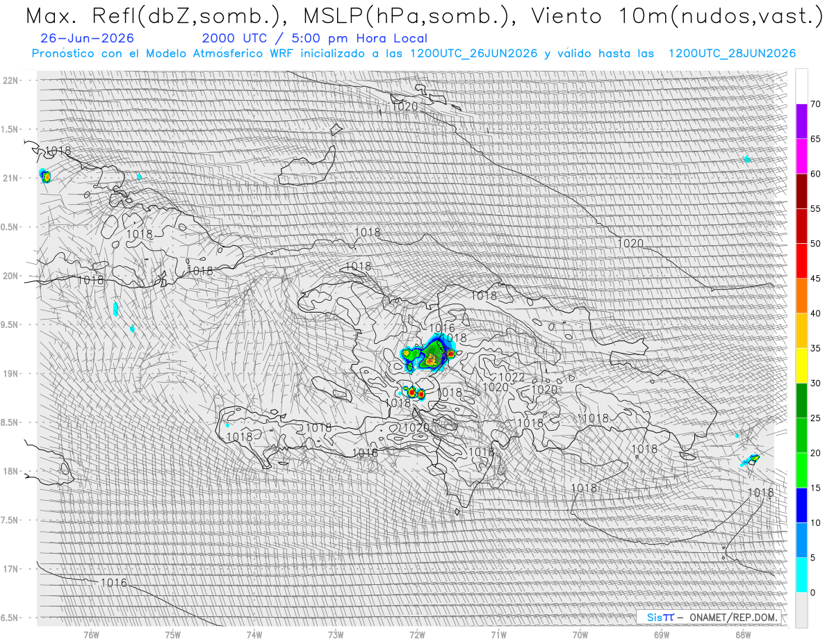Click the '70' colorbar scale value
This screenshot has width=834, height=644.
[815, 104]
